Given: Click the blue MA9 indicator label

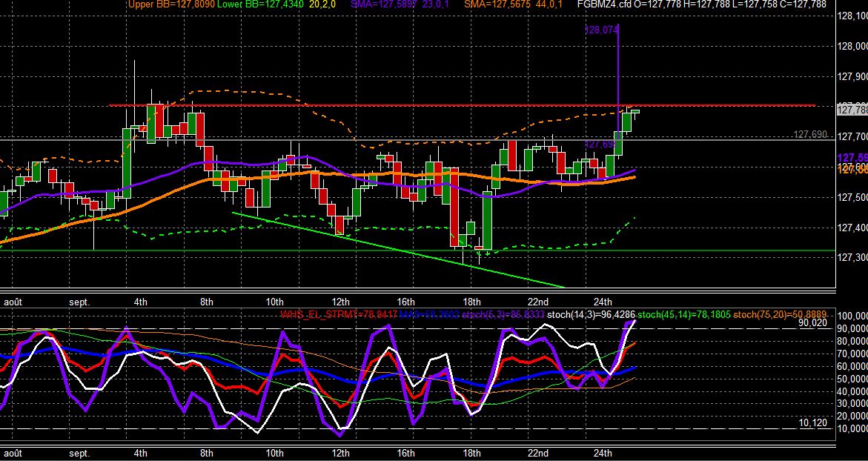Looking at the screenshot, I should click(x=429, y=315).
